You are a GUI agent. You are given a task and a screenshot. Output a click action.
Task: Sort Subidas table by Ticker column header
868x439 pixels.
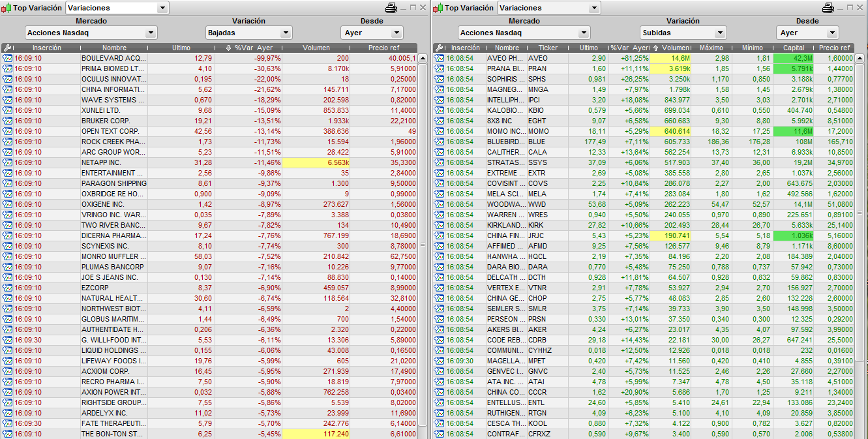548,48
